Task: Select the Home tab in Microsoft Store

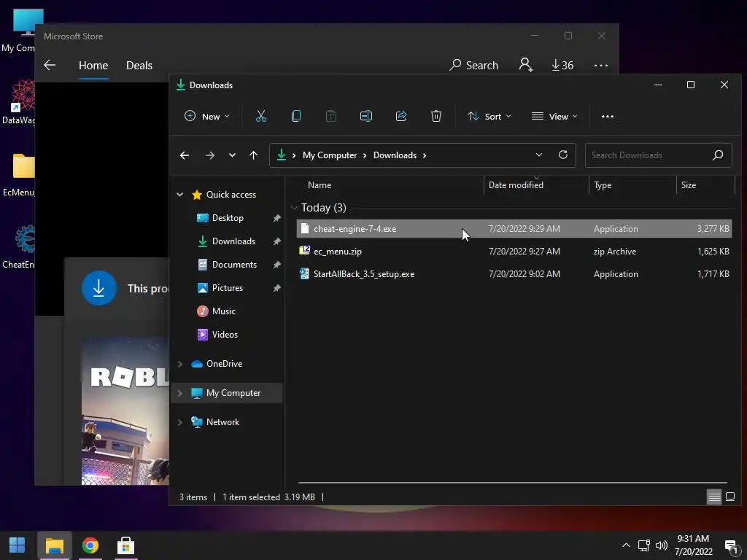Action: (93, 65)
